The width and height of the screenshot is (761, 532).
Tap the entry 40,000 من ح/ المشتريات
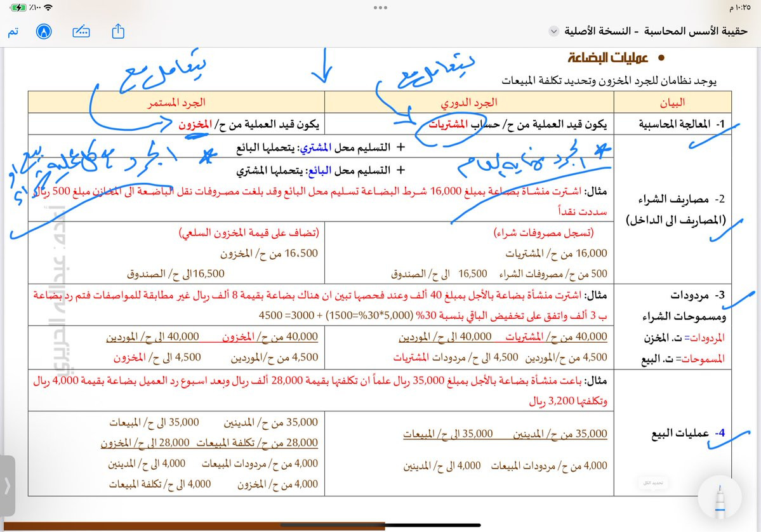pos(556,336)
